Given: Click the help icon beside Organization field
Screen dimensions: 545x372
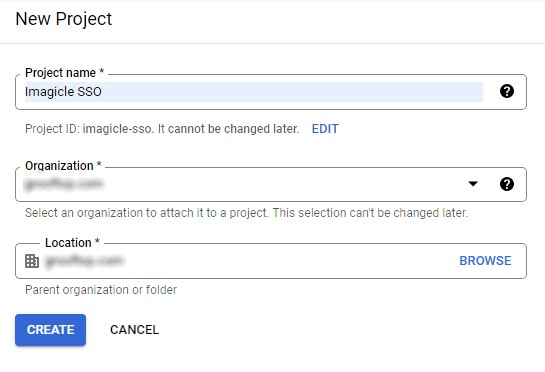Looking at the screenshot, I should click(x=507, y=184).
